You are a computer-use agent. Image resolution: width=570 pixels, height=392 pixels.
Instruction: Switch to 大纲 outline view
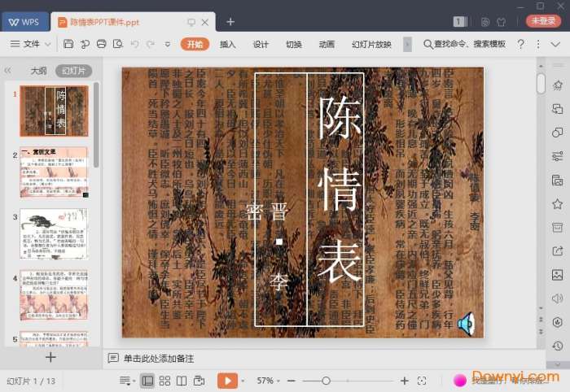(x=38, y=71)
